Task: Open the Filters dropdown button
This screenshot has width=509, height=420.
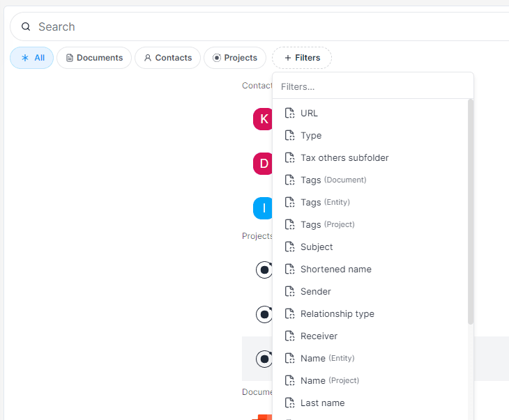Action: coord(302,58)
